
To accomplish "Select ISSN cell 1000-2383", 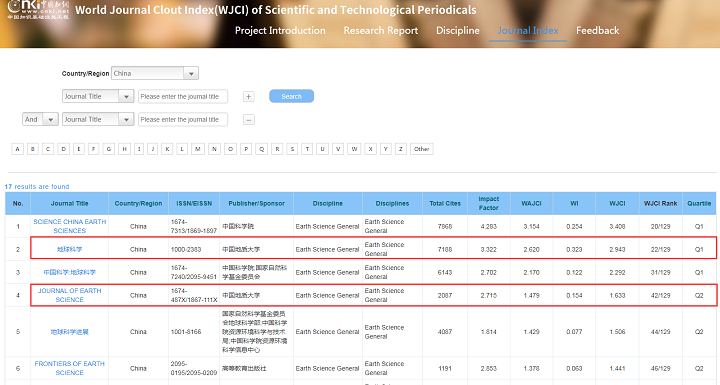I will click(194, 249).
